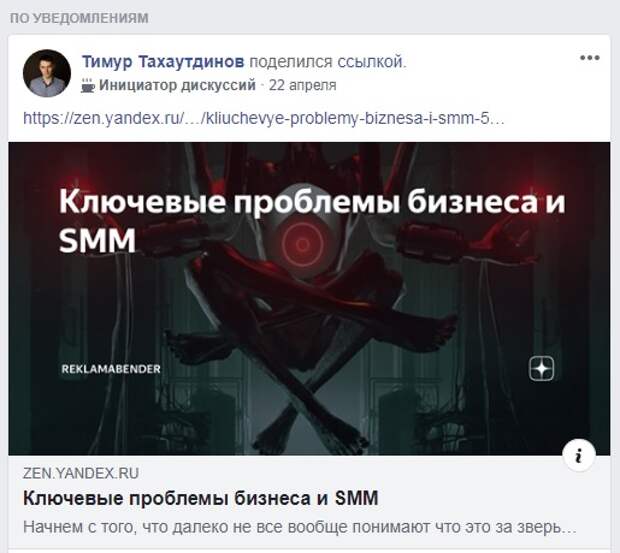Open Тимур Тахаутдинов profile name link
620x553 pixels.
point(163,62)
